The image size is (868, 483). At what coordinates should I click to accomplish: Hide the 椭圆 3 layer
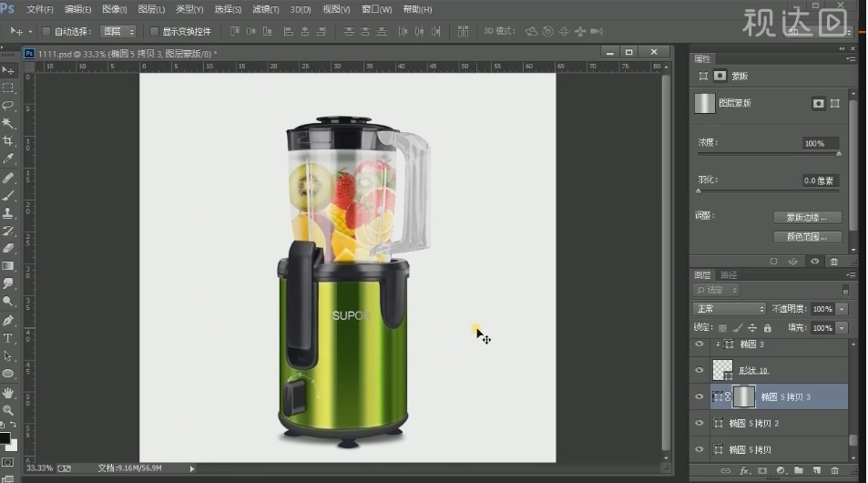(x=700, y=344)
